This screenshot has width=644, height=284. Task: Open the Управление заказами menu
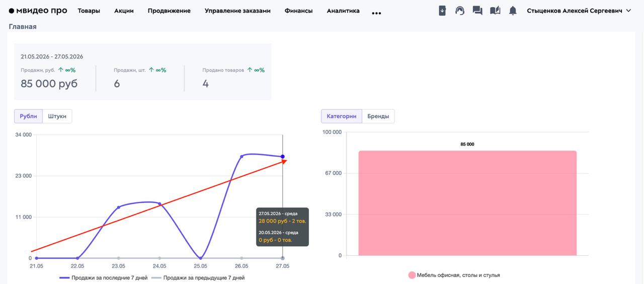pyautogui.click(x=237, y=11)
